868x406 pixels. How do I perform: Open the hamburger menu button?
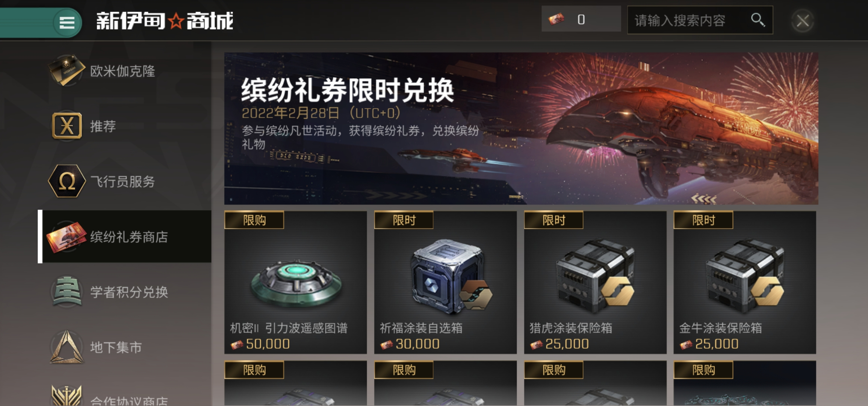point(67,22)
